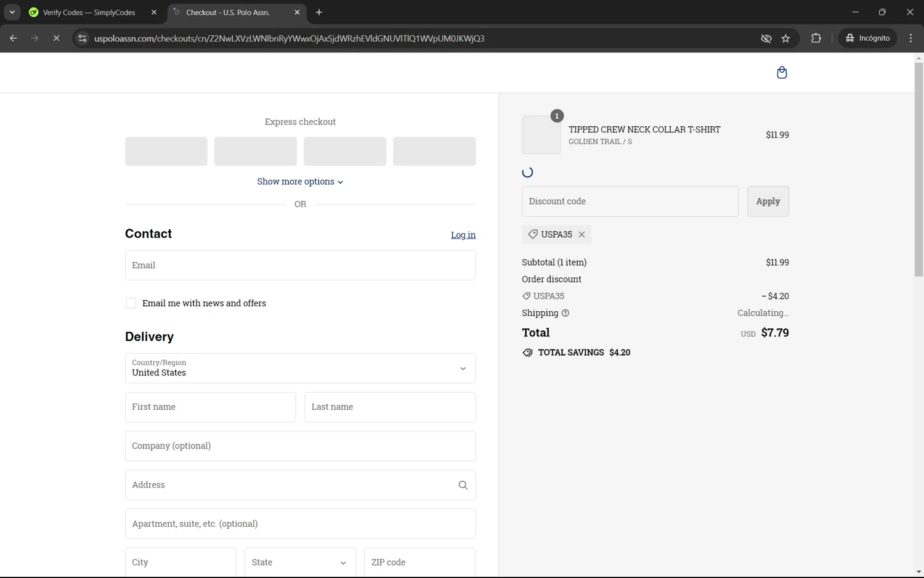The width and height of the screenshot is (924, 578).
Task: Remove the USPA35 discount code tag
Action: (582, 235)
